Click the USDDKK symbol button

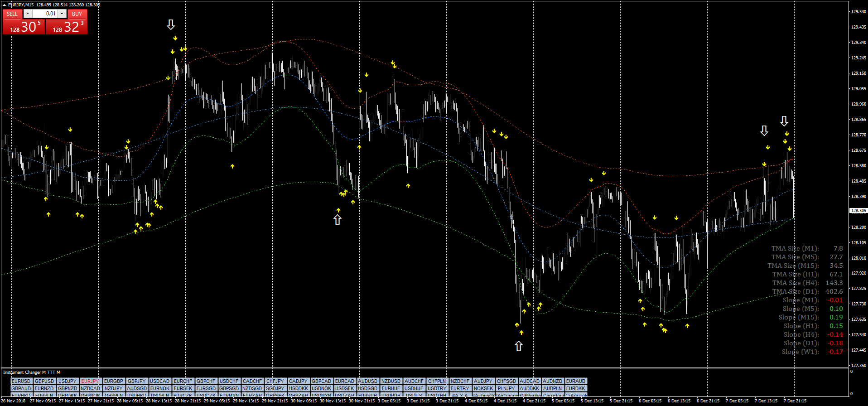point(298,388)
